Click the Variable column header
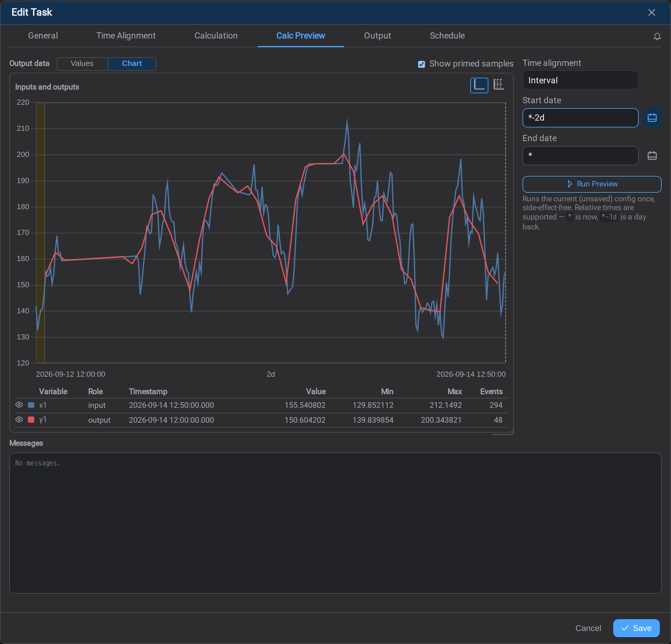671x644 pixels. coord(53,391)
